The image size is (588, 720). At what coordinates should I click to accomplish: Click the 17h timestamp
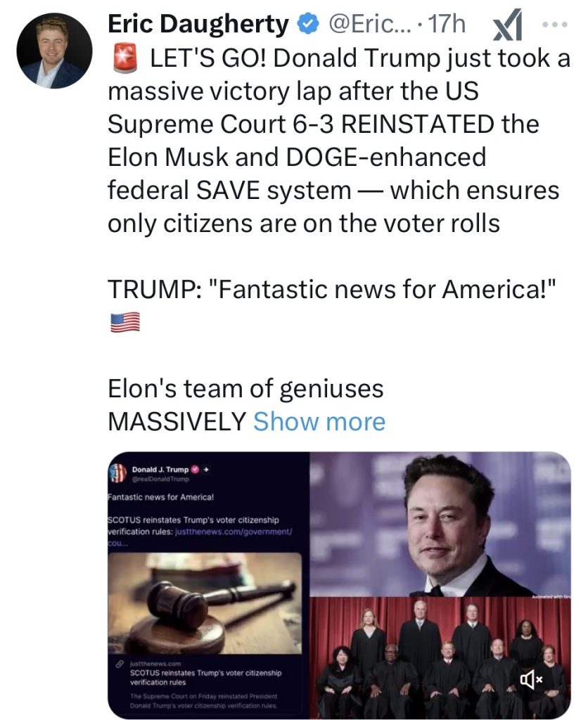click(447, 25)
